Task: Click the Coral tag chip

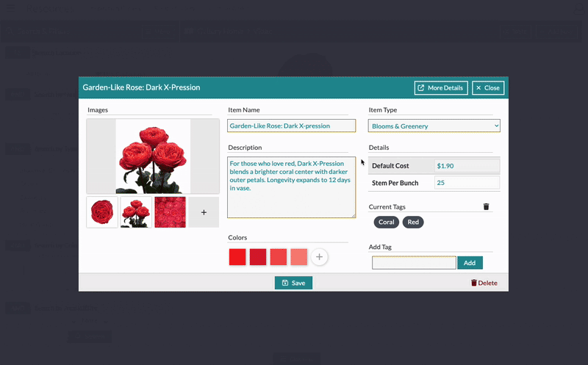Action: (x=386, y=222)
